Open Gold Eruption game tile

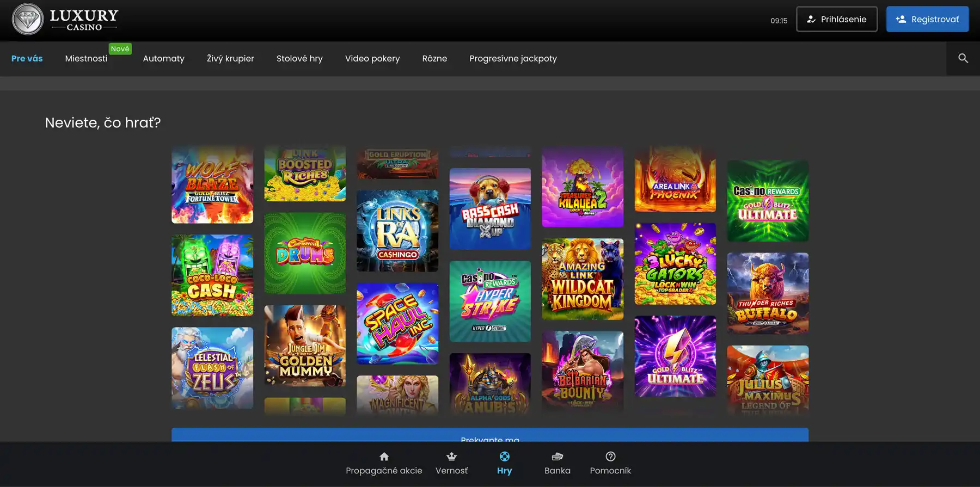[397, 162]
